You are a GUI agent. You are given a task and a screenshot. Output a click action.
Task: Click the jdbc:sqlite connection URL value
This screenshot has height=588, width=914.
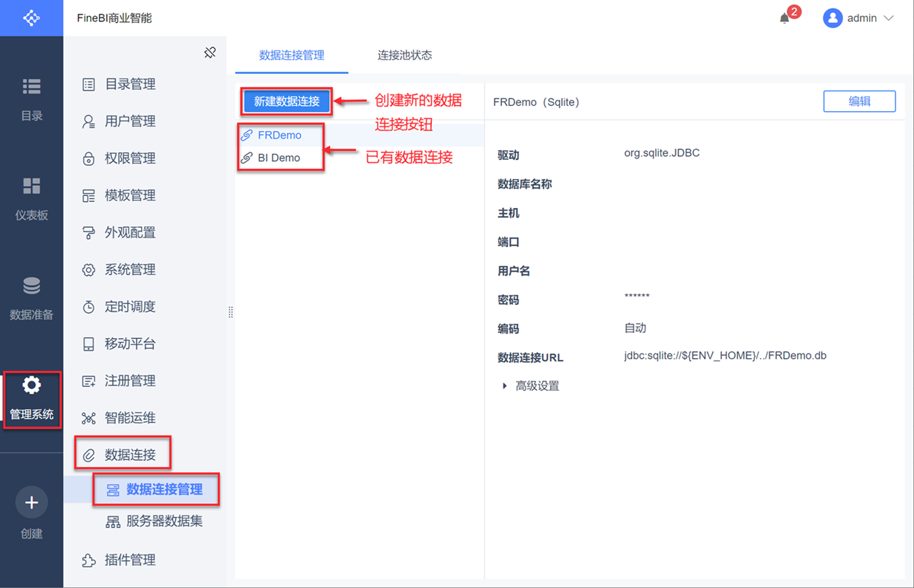(x=725, y=356)
